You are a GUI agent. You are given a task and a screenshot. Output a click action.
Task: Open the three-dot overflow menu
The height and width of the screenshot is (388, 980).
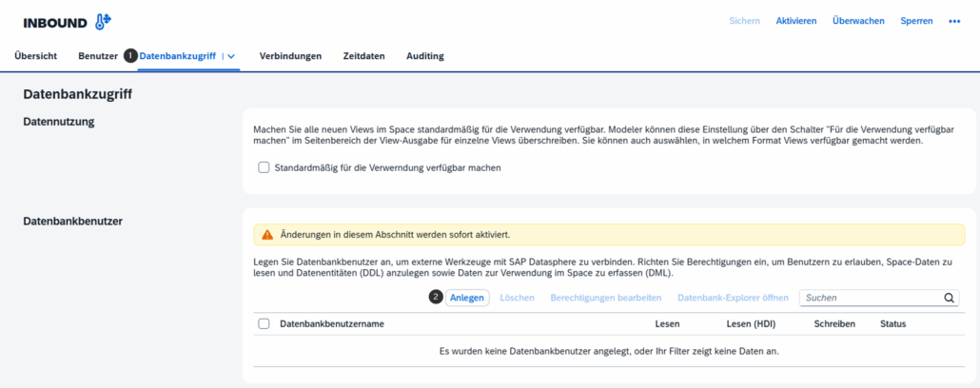[x=953, y=21]
